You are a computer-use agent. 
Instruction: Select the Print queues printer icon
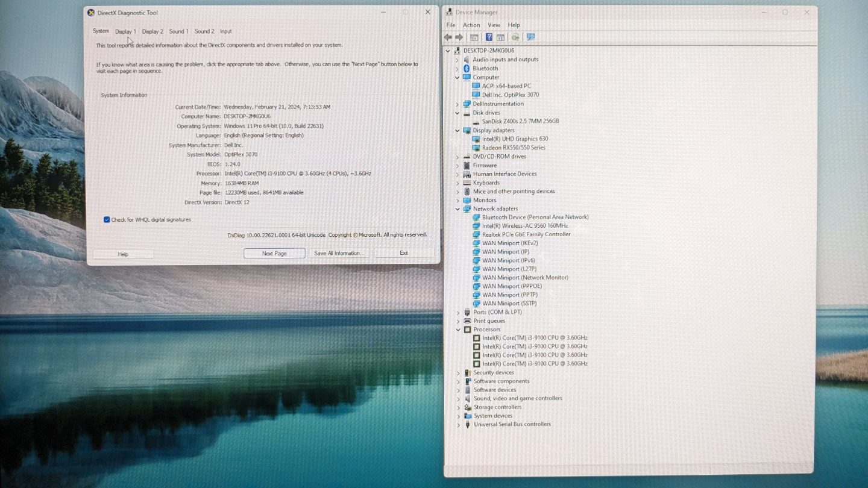pos(467,321)
